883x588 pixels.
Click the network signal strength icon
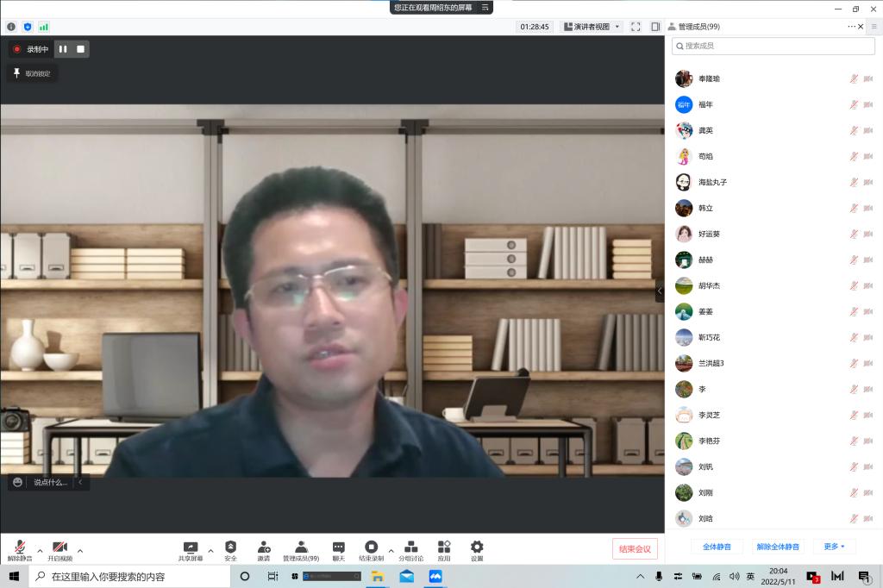click(x=44, y=27)
